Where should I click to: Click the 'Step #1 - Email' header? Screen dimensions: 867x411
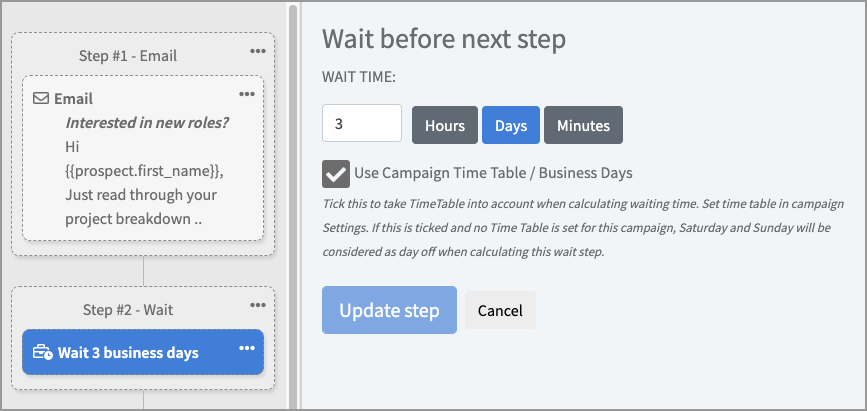pyautogui.click(x=128, y=56)
